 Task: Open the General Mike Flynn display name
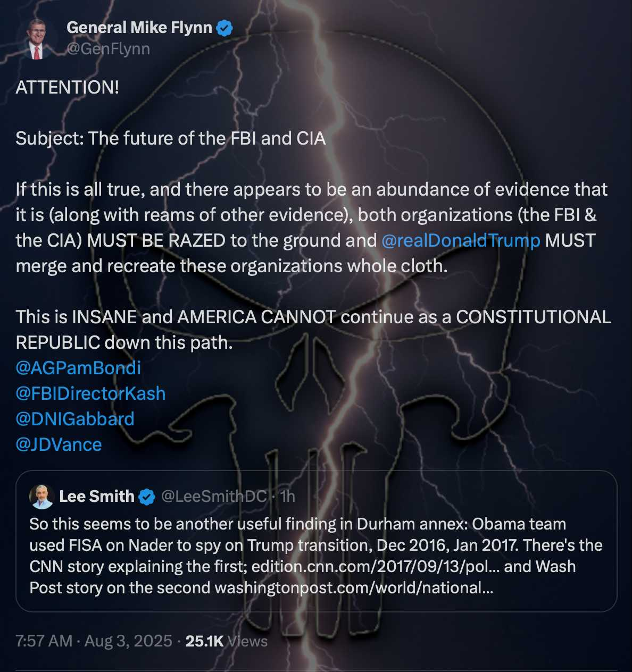[139, 28]
